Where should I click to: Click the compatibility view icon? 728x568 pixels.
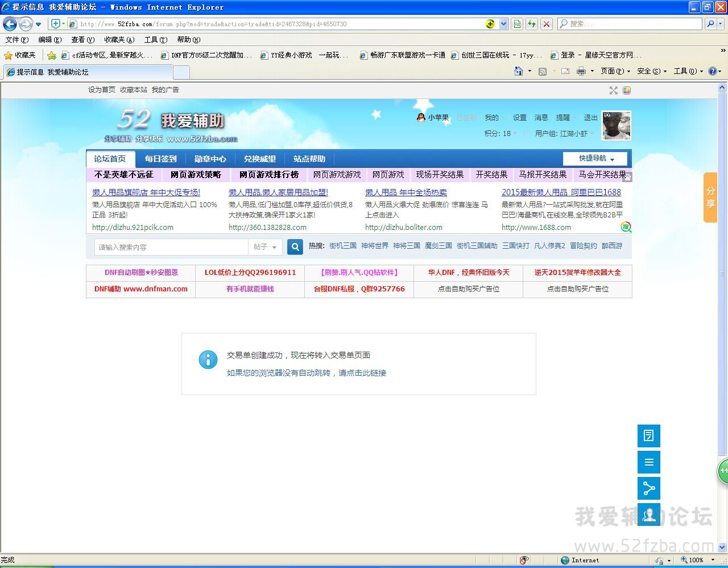517,24
